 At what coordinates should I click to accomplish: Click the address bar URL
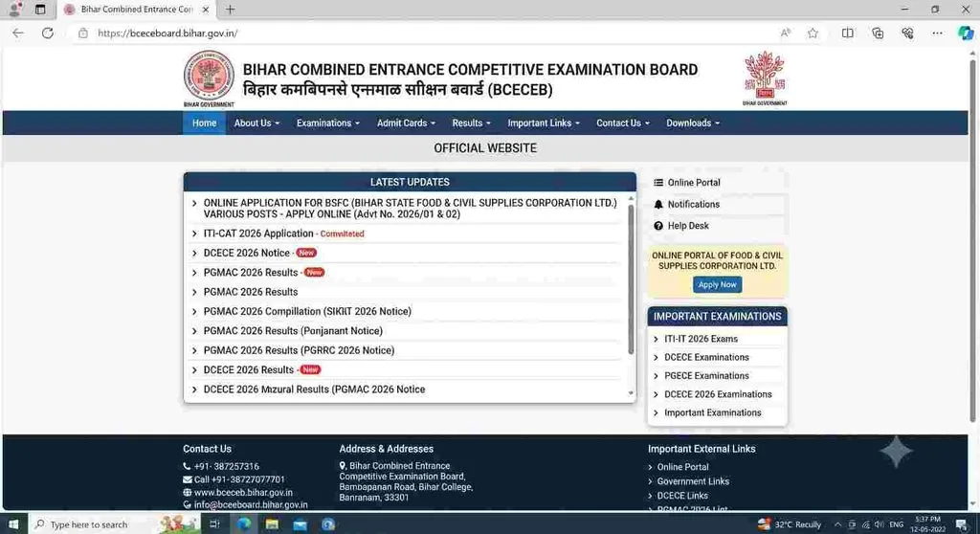167,33
